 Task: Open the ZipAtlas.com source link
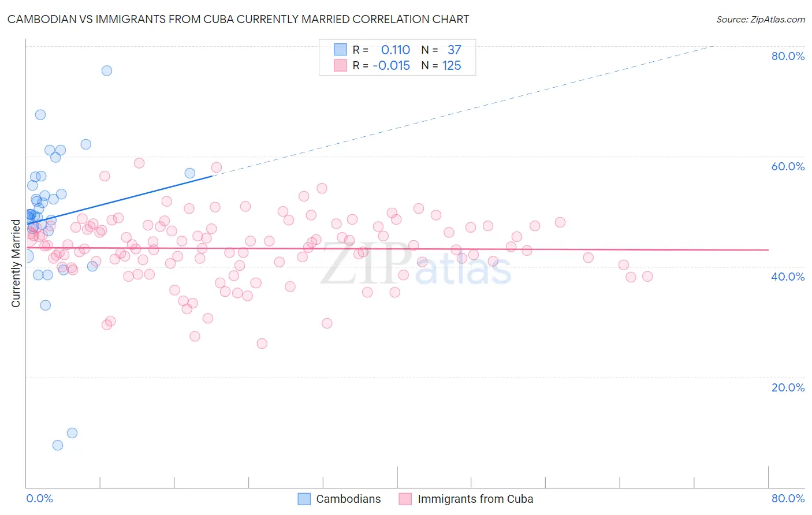pyautogui.click(x=761, y=19)
